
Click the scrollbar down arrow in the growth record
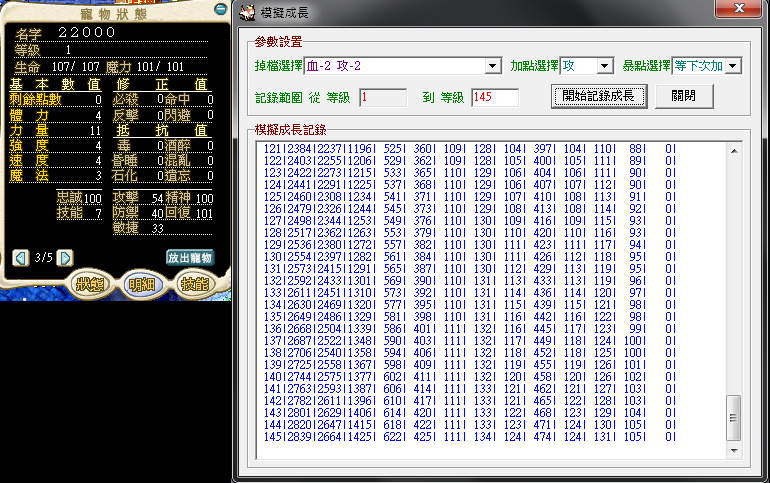click(x=734, y=451)
